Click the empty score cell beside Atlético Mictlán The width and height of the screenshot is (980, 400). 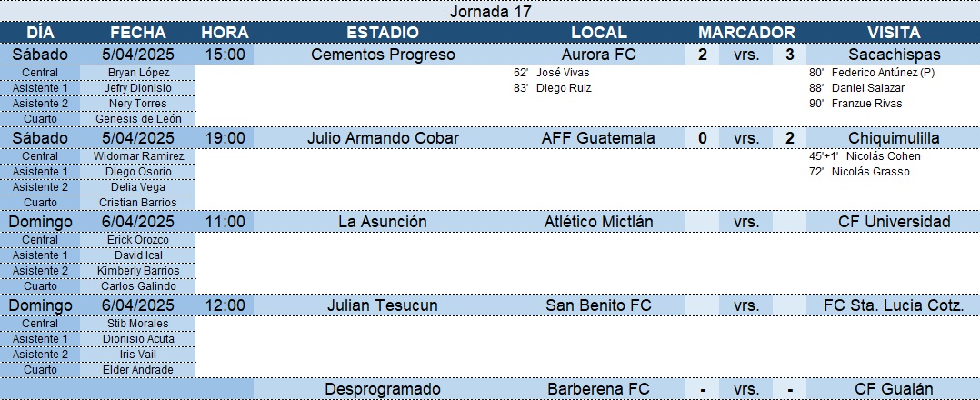[x=703, y=222]
